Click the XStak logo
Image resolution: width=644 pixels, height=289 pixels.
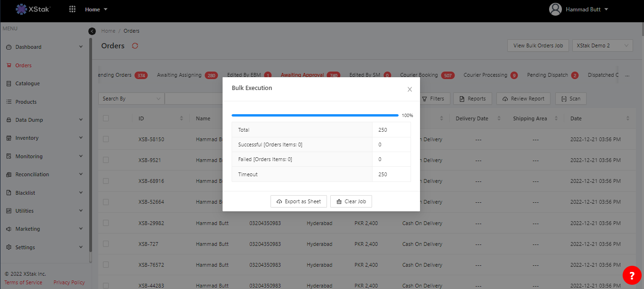point(33,9)
